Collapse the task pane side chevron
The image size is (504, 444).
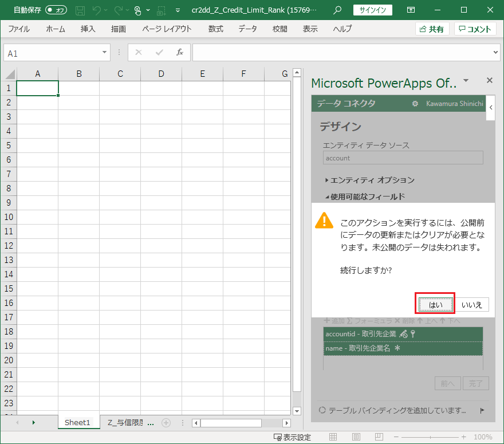(490, 107)
